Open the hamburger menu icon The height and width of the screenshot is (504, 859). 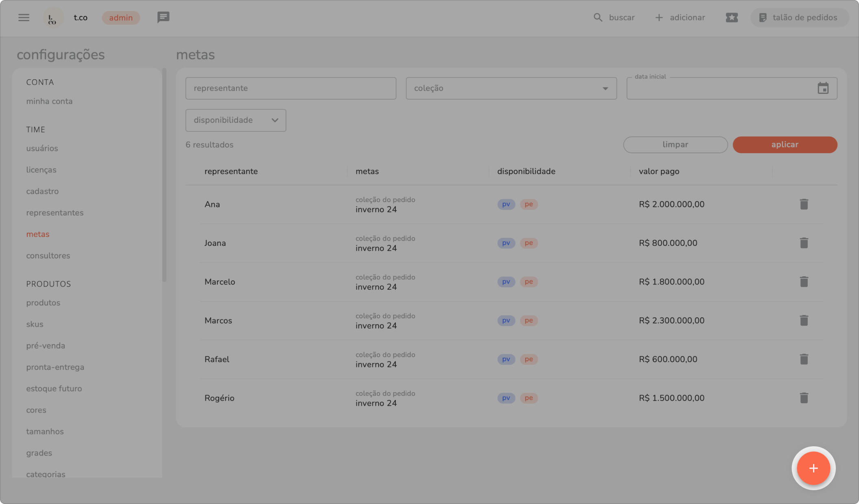click(24, 17)
